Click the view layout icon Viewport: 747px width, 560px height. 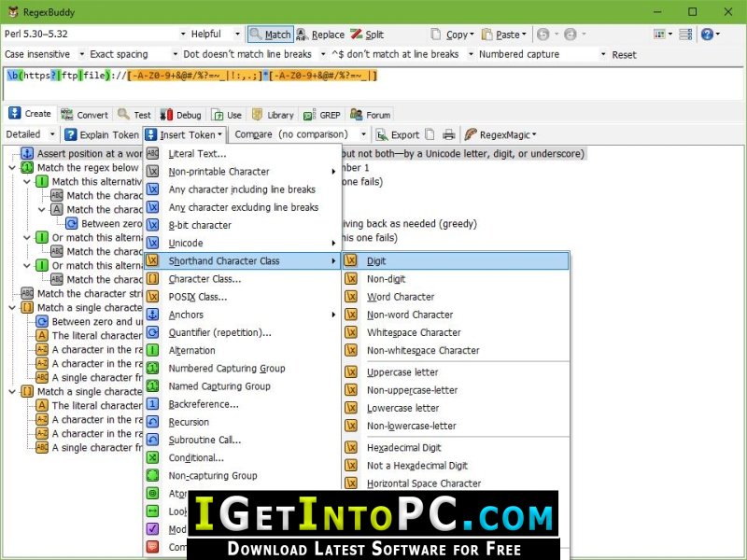click(x=663, y=35)
